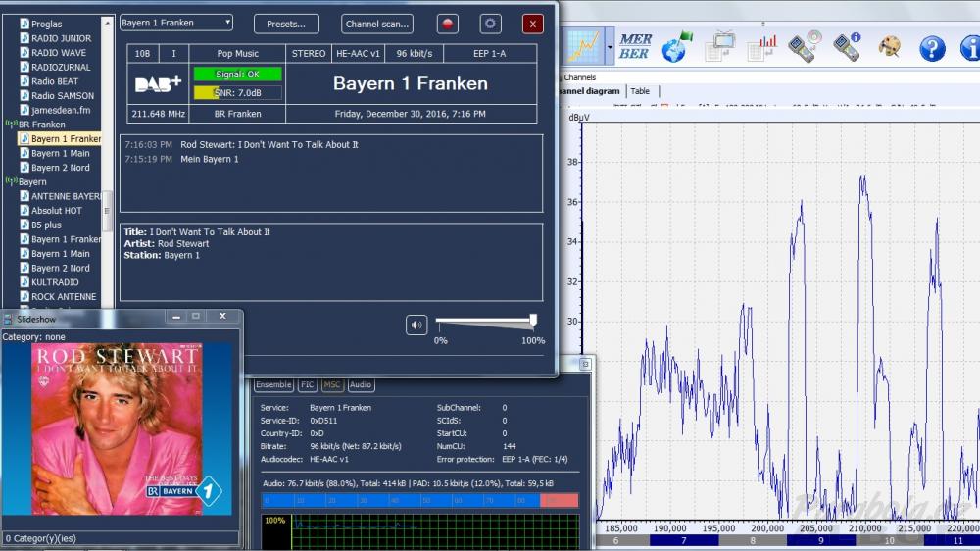The width and height of the screenshot is (980, 551).
Task: Select Absolut HOT station
Action: pyautogui.click(x=57, y=211)
